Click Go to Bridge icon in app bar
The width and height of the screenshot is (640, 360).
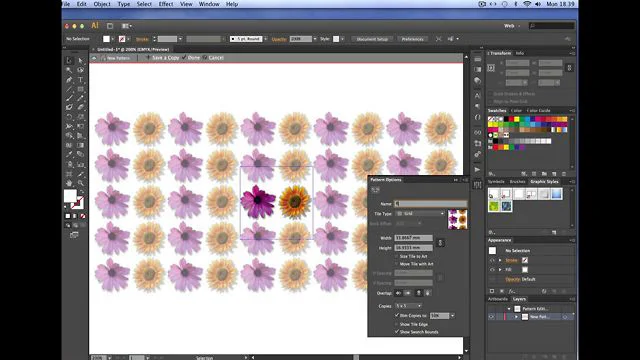coord(110,26)
